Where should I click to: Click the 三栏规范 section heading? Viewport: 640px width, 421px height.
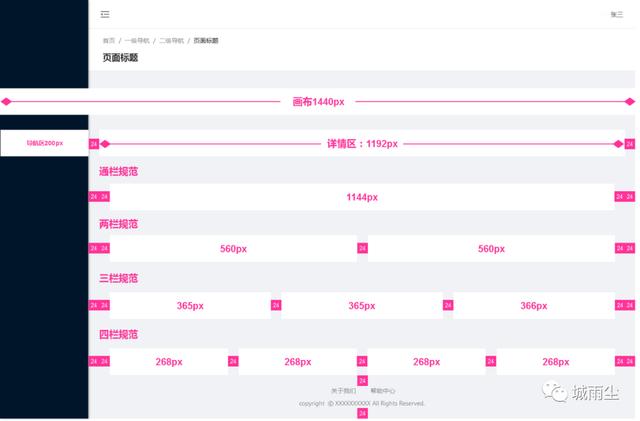(x=118, y=279)
